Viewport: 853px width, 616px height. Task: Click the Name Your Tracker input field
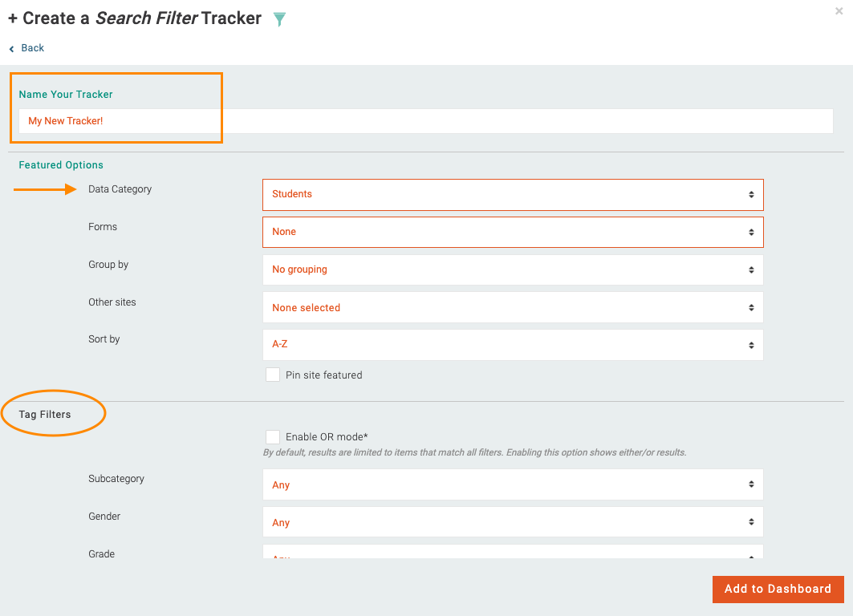point(426,120)
